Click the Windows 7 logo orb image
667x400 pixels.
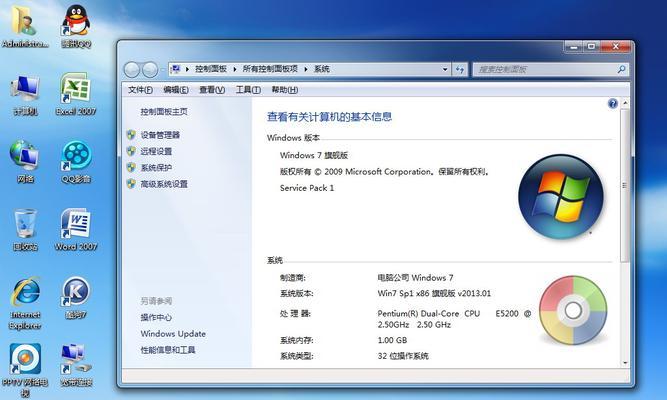[x=561, y=197]
